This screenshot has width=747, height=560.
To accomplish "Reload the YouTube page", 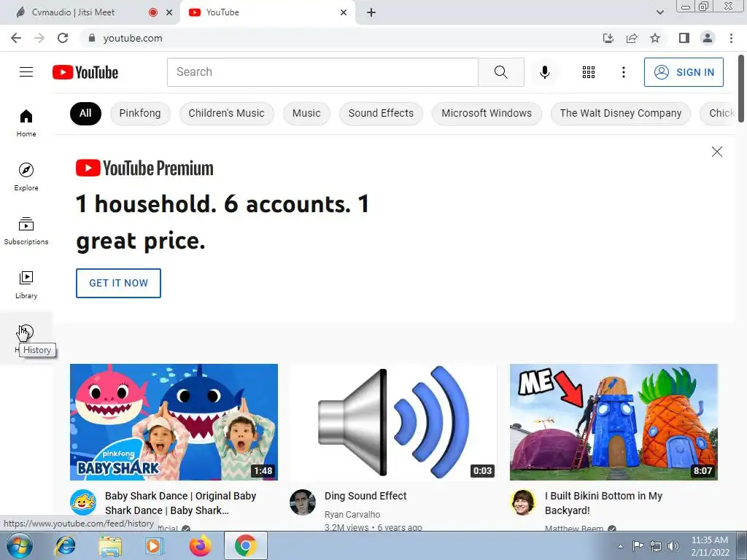I will (63, 38).
